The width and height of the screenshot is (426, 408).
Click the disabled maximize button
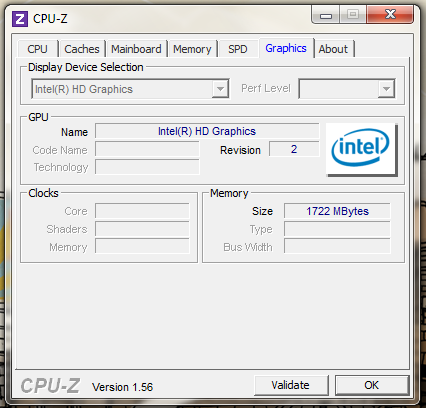tap(353, 15)
